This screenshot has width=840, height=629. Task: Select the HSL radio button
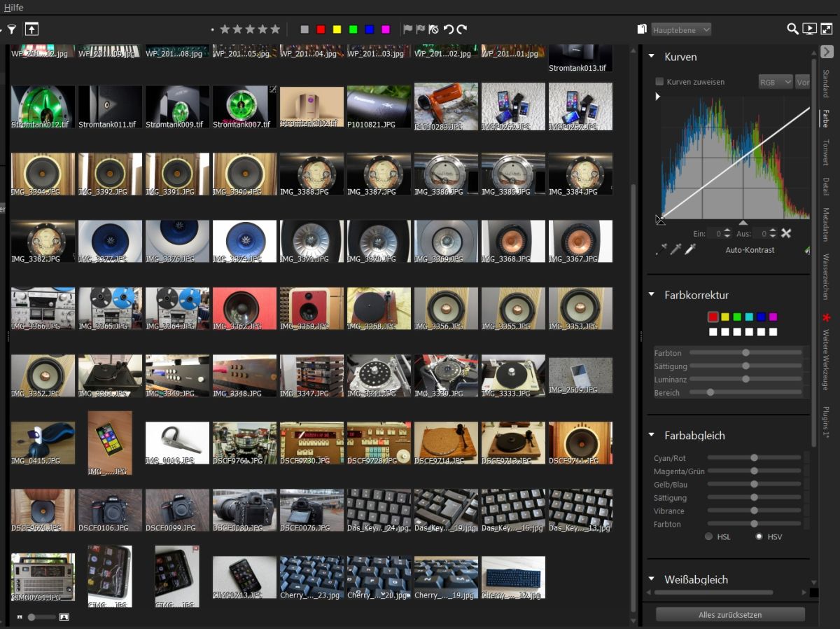coord(709,537)
